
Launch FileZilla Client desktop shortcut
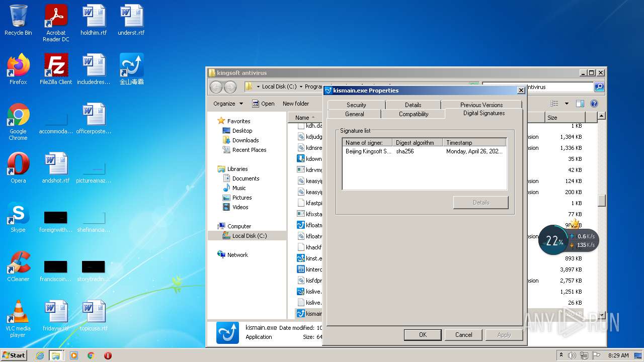point(56,69)
